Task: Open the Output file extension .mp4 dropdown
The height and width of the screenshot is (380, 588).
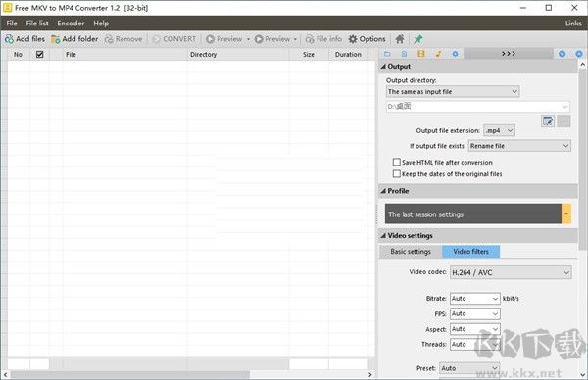Action: [499, 131]
